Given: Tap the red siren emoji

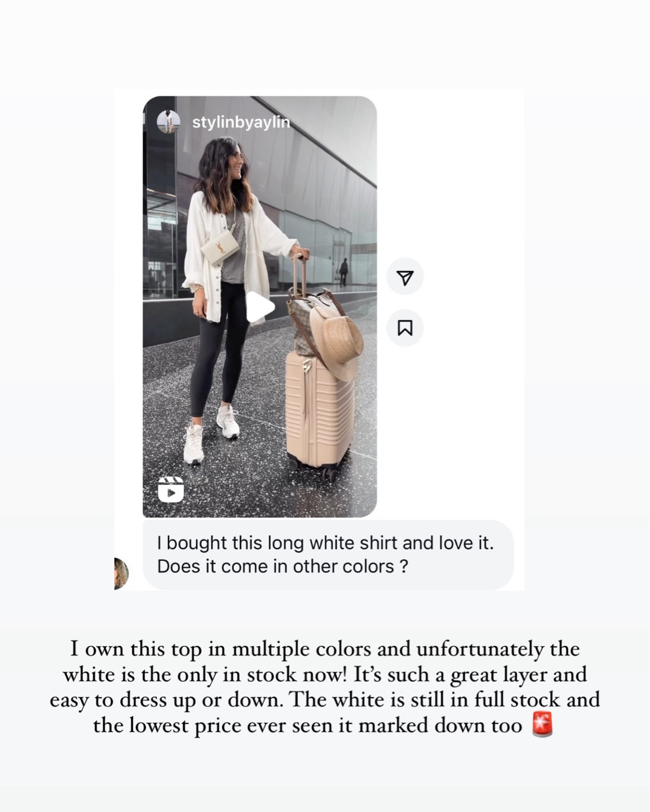Looking at the screenshot, I should coord(542,725).
